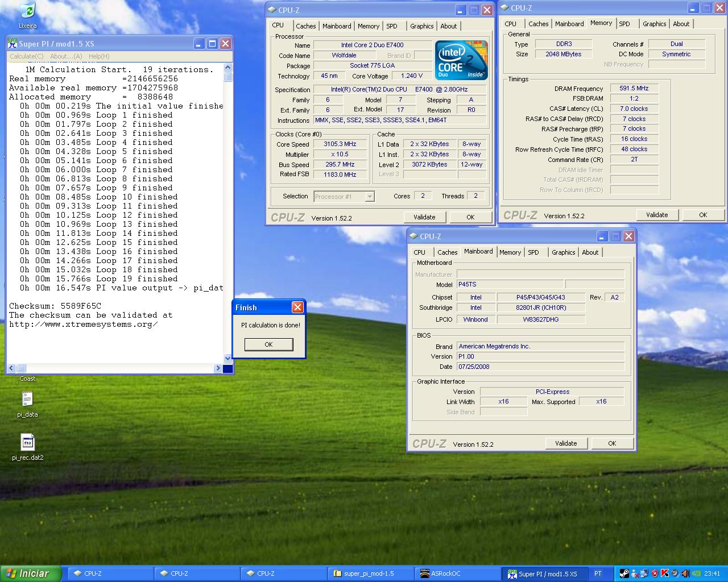Close the Finish dialog
The image size is (728, 582).
pyautogui.click(x=297, y=307)
